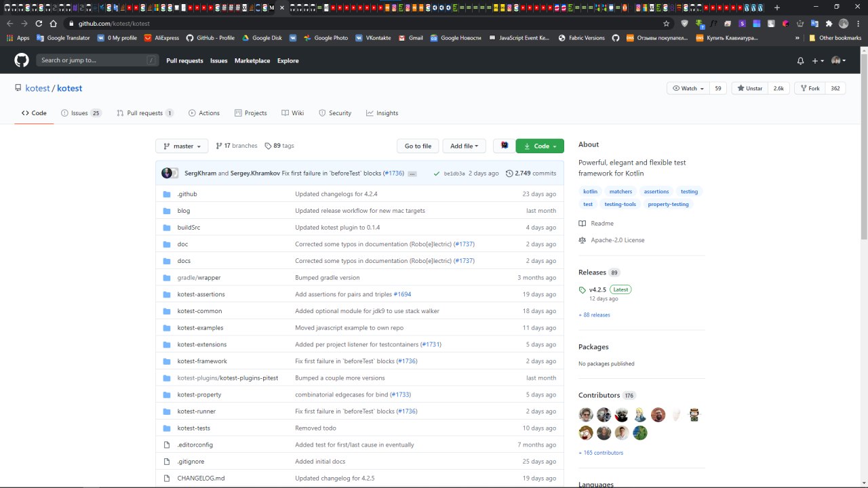
Task: Click the file icon beside CHANGELOG.md
Action: pyautogui.click(x=167, y=479)
